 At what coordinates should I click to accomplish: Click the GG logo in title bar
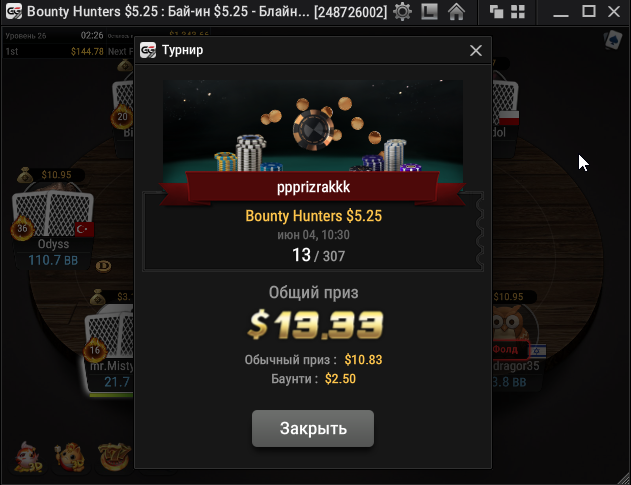click(x=13, y=11)
